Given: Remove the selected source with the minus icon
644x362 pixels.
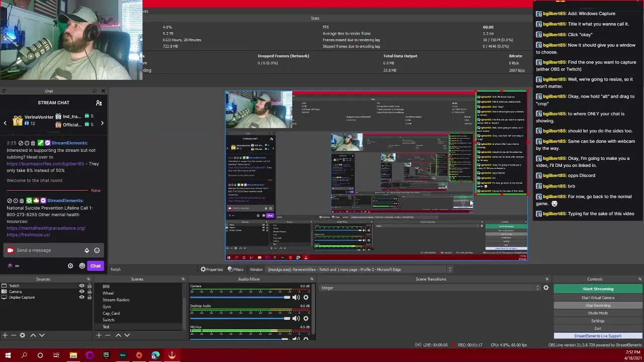Looking at the screenshot, I should pyautogui.click(x=14, y=335).
